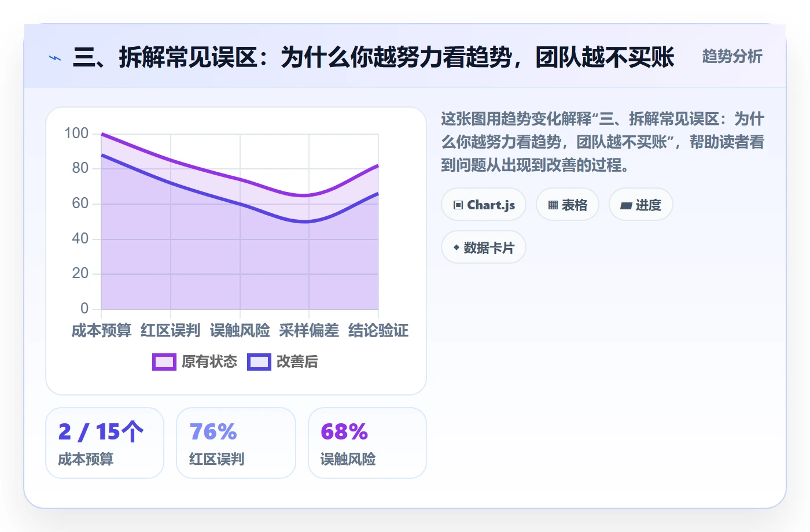Click the 80 y-axis value

click(x=80, y=168)
